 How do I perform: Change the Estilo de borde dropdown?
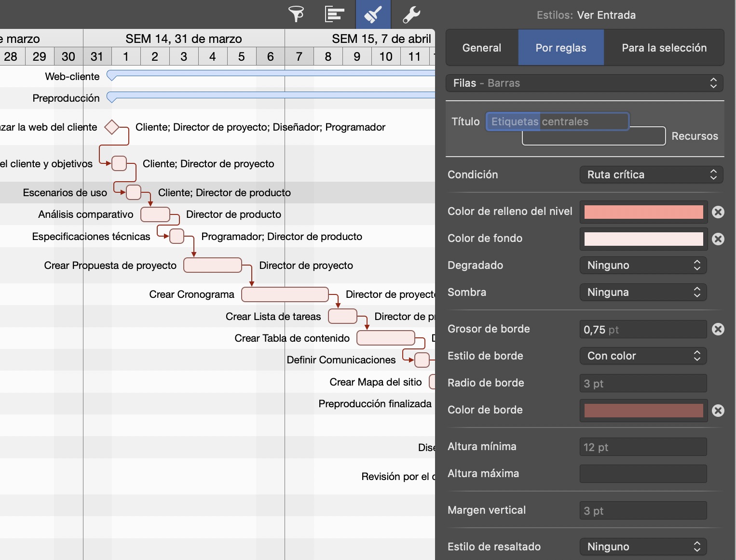(643, 356)
